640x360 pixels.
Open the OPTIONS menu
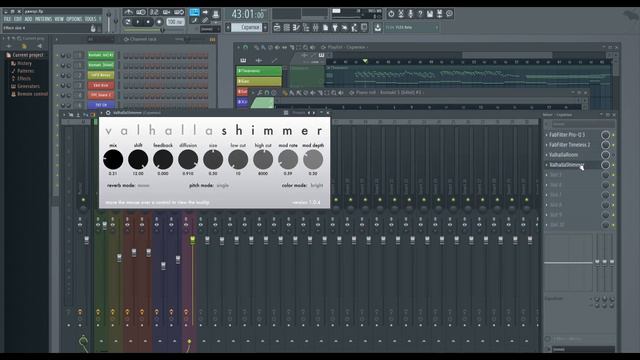[x=74, y=19]
